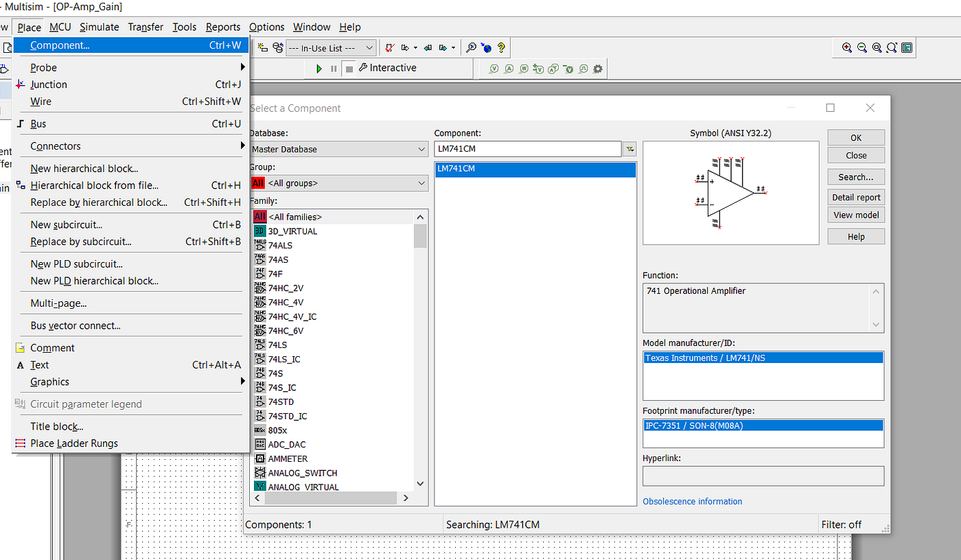This screenshot has width=961, height=560.
Task: Open the Simulate menu
Action: (100, 27)
